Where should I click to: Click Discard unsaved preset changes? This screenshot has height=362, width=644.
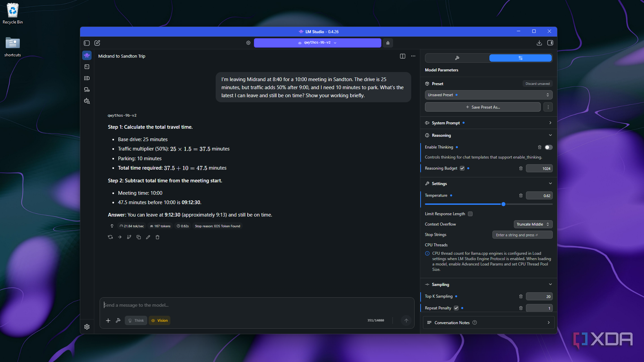(537, 84)
